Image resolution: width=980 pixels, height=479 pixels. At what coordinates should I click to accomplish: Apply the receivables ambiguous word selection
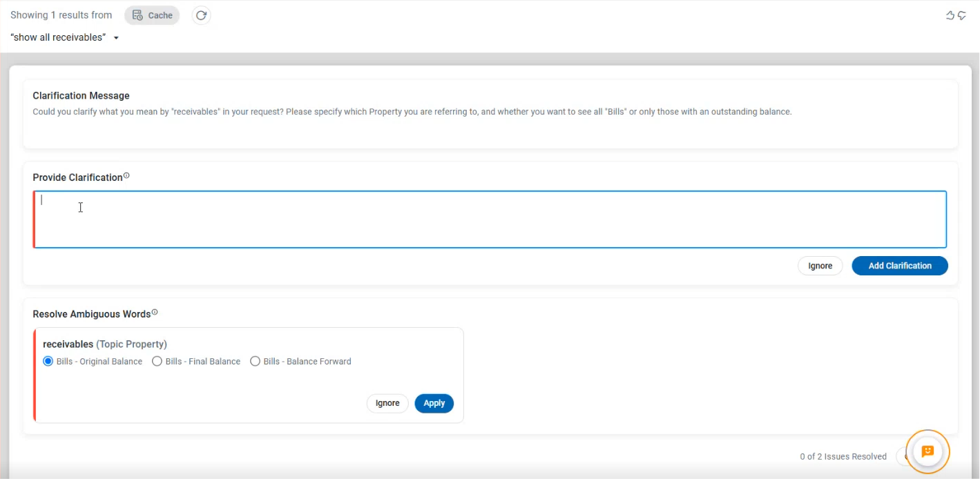pos(434,403)
